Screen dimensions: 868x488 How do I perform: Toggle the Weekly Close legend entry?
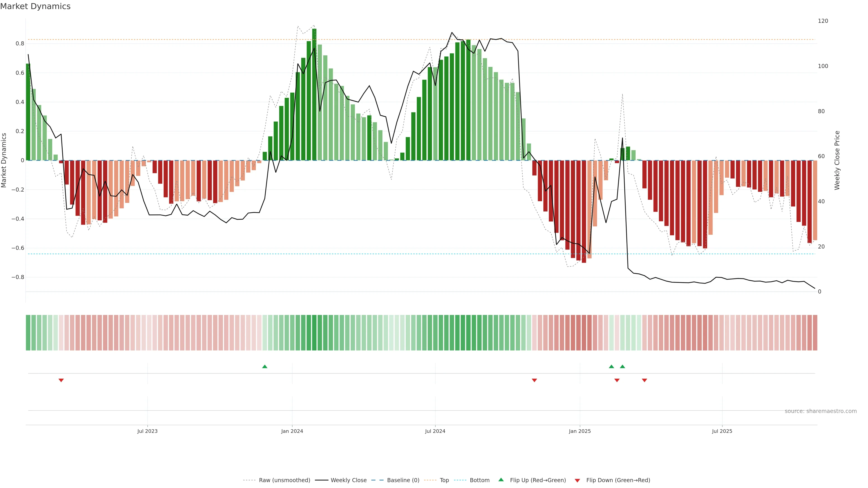(348, 480)
